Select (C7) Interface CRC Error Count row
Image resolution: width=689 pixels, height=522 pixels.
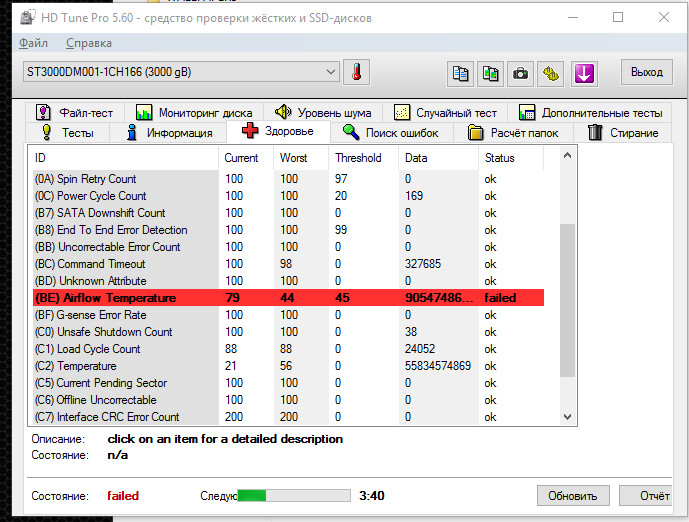tap(288, 417)
